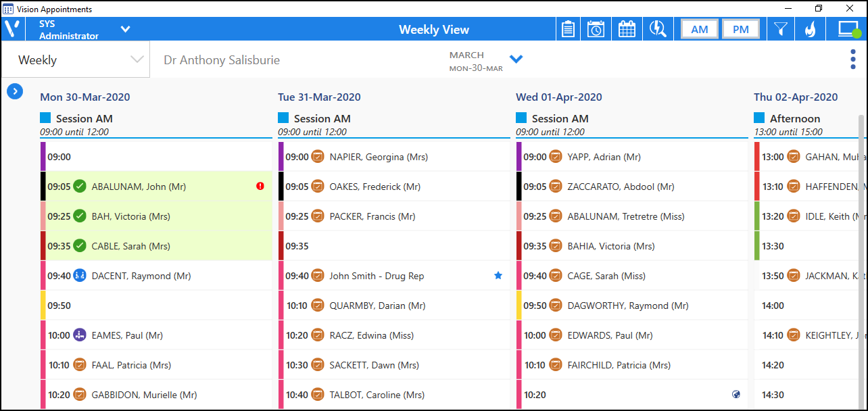
Task: Open the funnel filter icon
Action: point(781,29)
